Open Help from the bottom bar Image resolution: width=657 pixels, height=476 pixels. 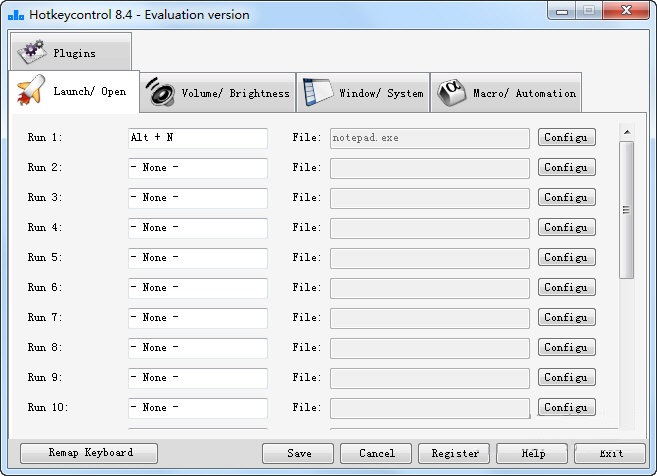click(x=533, y=453)
